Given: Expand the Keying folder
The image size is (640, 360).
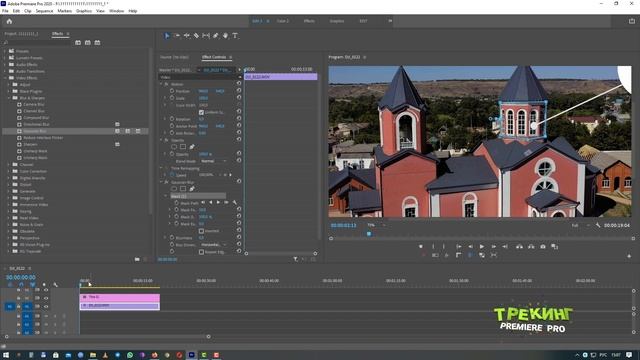Looking at the screenshot, I should click(x=9, y=211).
